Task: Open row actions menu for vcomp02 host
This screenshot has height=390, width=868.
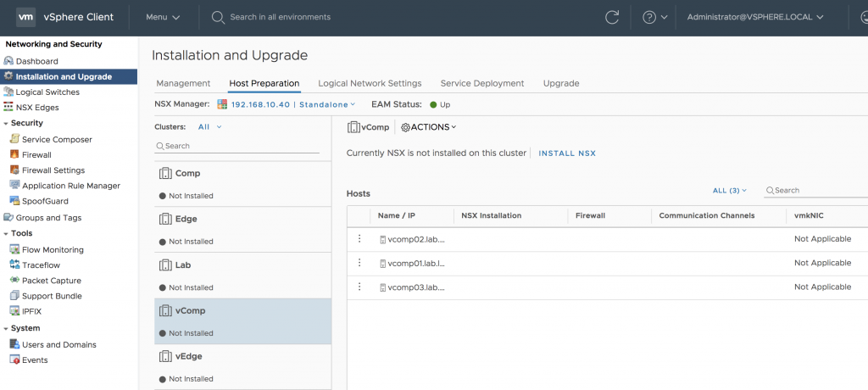Action: [359, 239]
